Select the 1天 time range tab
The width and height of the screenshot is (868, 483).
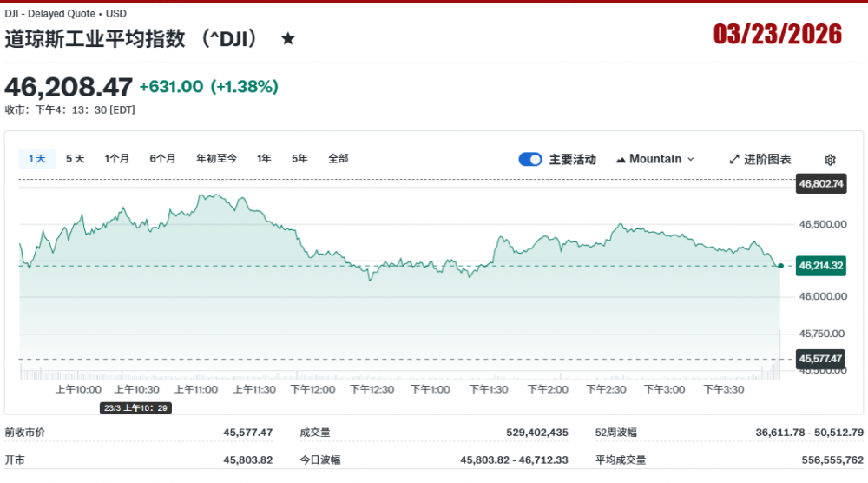pyautogui.click(x=37, y=159)
